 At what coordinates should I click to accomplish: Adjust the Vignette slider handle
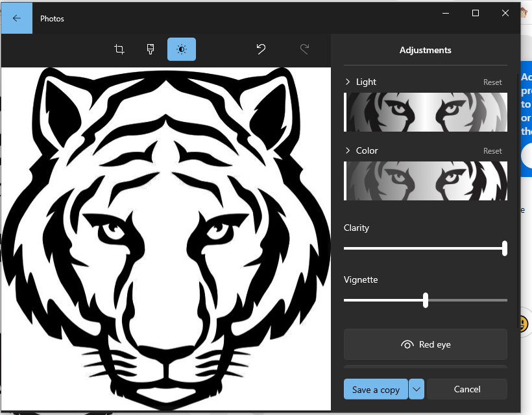425,300
